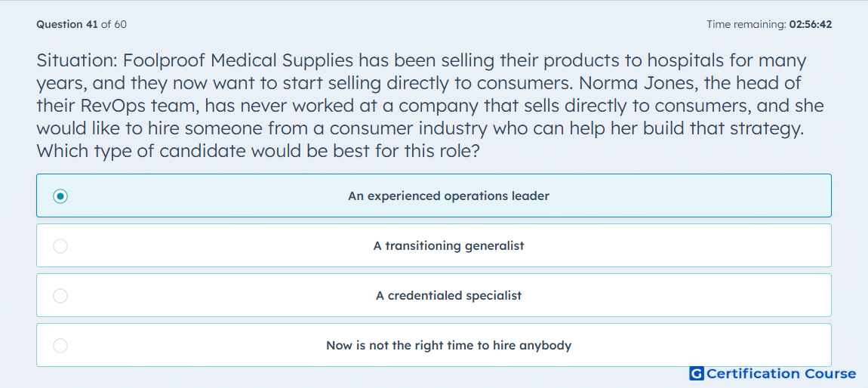Click the word 'Situation:' starting the question
Screen dimensions: 868x388
pyautogui.click(x=78, y=61)
